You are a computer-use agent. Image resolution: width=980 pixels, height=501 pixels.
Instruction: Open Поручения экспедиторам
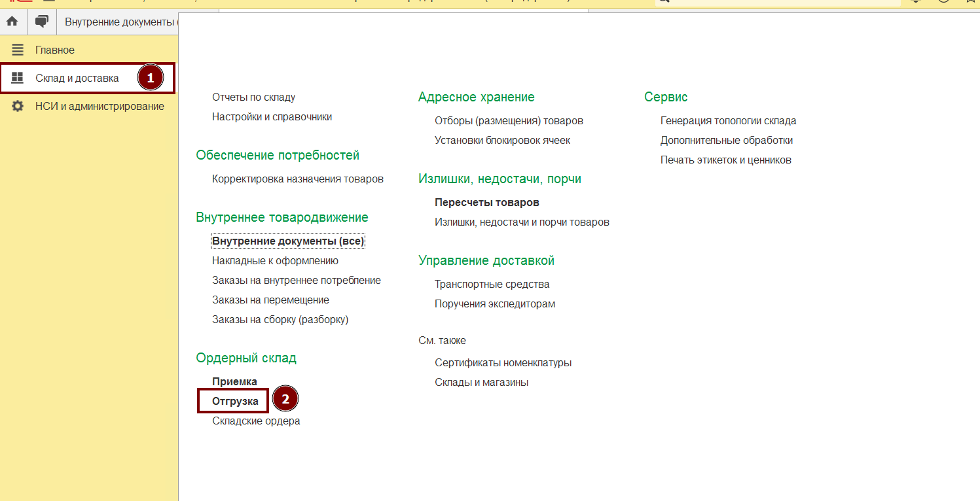tap(495, 304)
